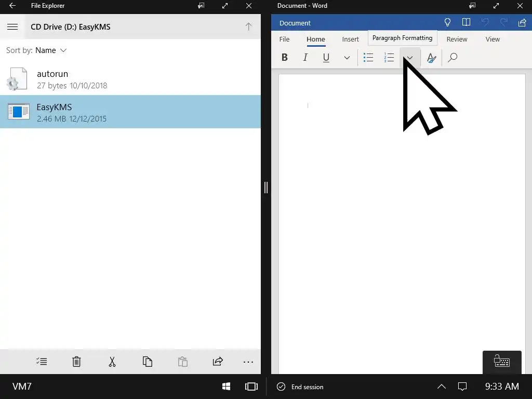Select the EasyKMS file row
532x399 pixels.
point(130,112)
